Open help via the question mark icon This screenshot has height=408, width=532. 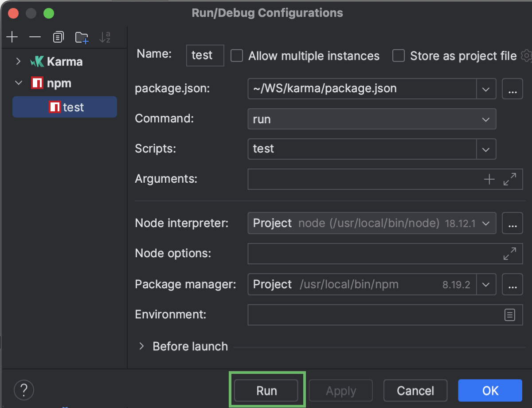pos(24,390)
